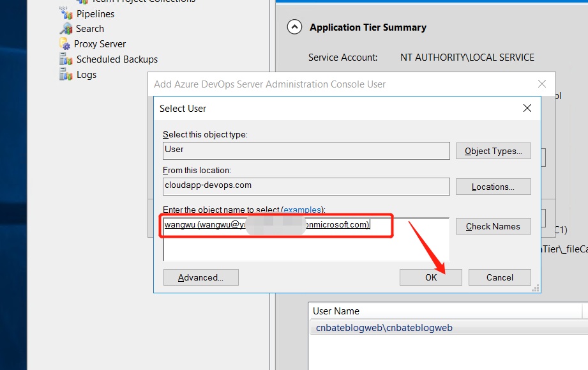Open the Logs tree item
588x370 pixels.
[x=86, y=75]
